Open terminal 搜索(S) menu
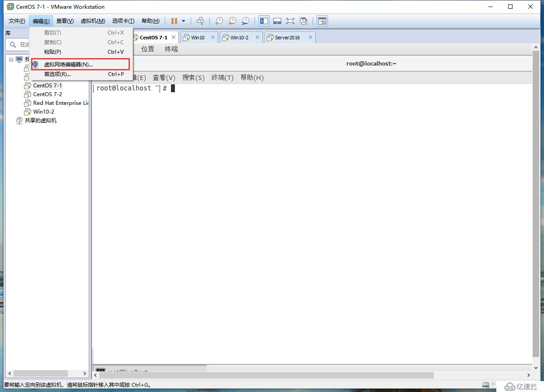The width and height of the screenshot is (544, 392). [x=193, y=78]
